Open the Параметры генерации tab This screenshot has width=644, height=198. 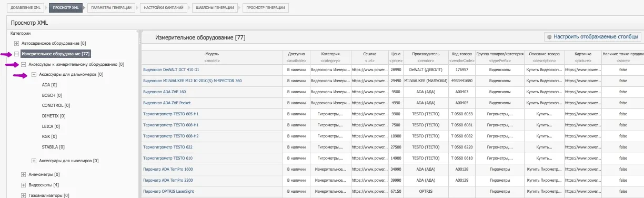tap(111, 8)
